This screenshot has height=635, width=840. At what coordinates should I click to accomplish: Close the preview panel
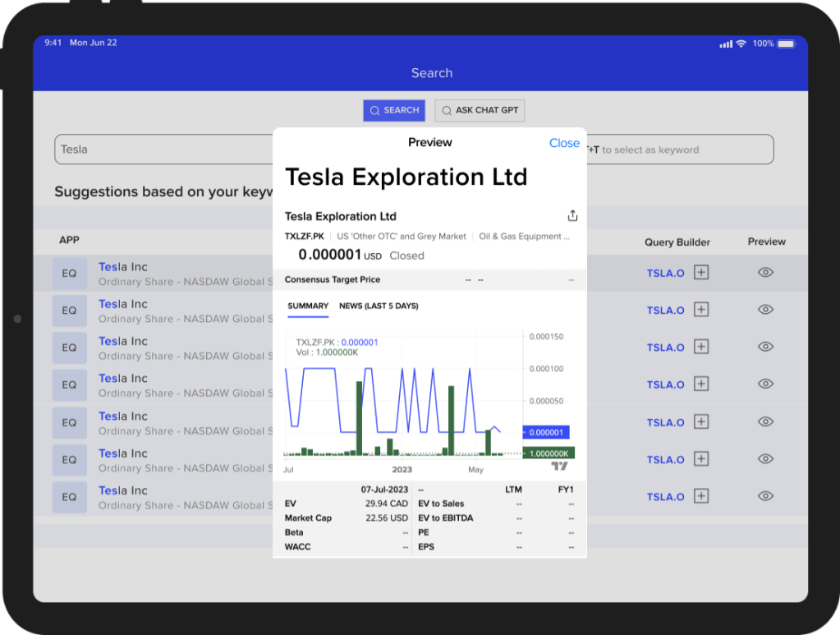(x=564, y=143)
